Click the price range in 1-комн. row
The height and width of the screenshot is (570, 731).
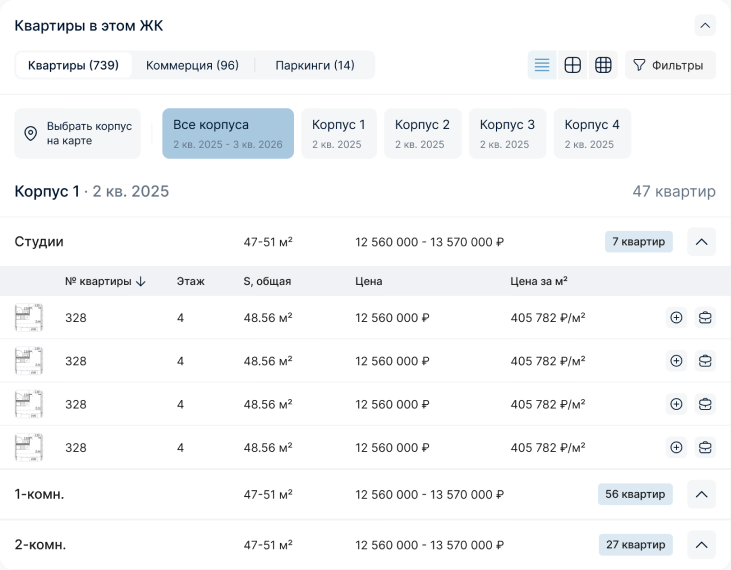(429, 494)
